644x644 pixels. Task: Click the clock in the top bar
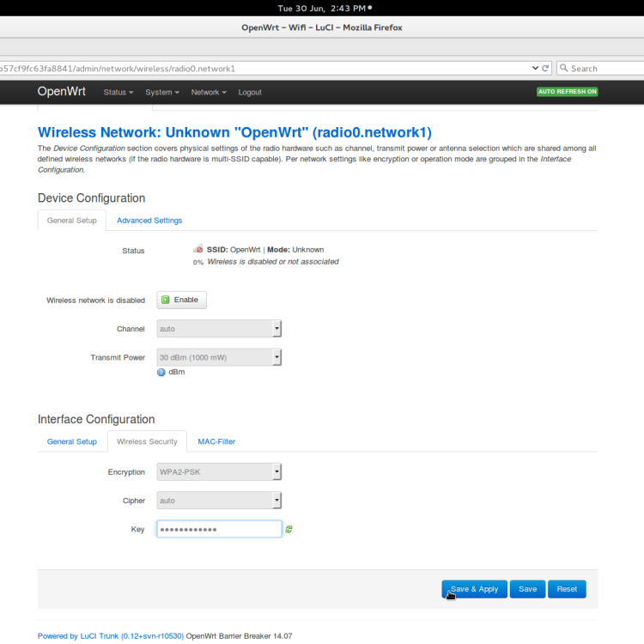point(322,9)
